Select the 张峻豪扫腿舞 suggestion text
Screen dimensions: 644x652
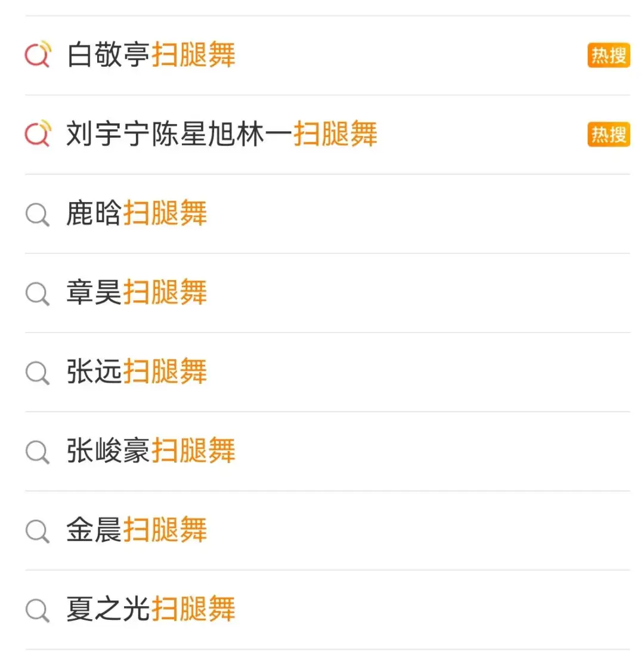pos(151,451)
